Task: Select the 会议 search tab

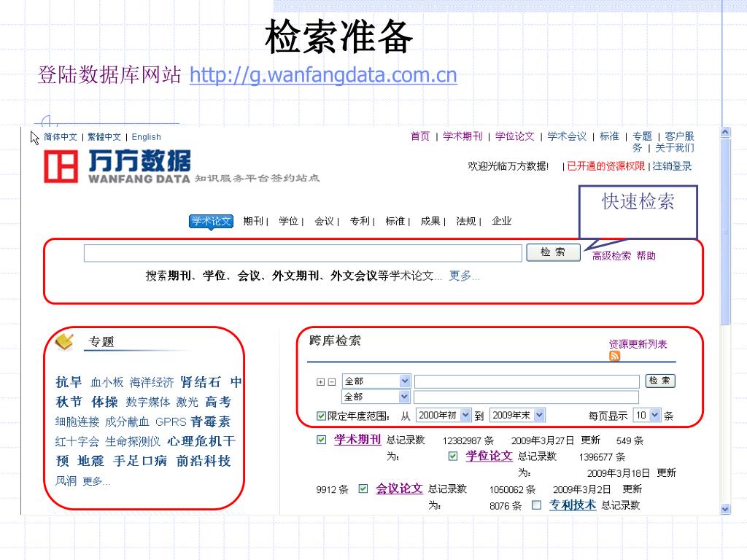Action: [324, 221]
